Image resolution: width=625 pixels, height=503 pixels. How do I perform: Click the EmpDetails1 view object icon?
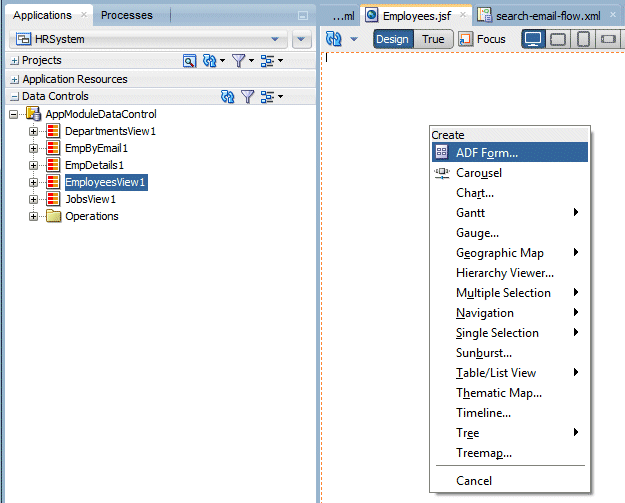coord(53,165)
